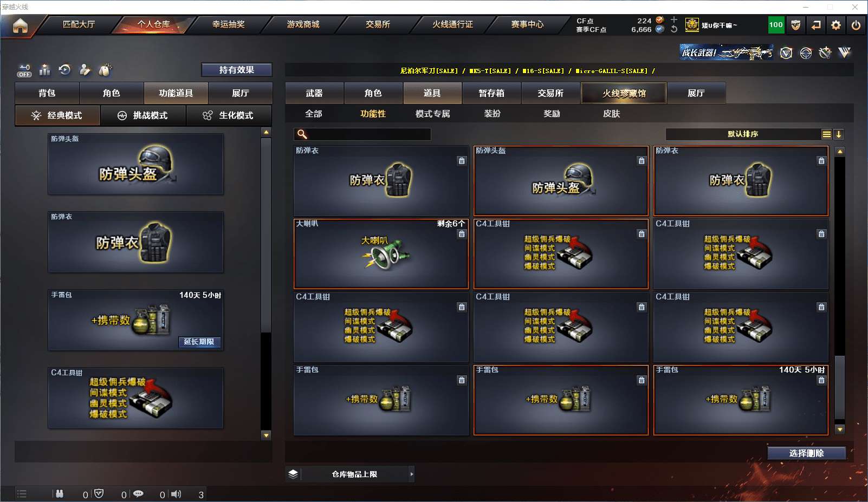Click the power exit icon
This screenshot has width=868, height=502.
click(856, 25)
